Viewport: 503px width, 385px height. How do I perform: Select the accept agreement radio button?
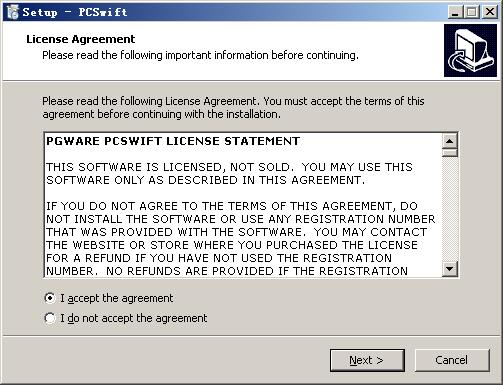[x=50, y=298]
